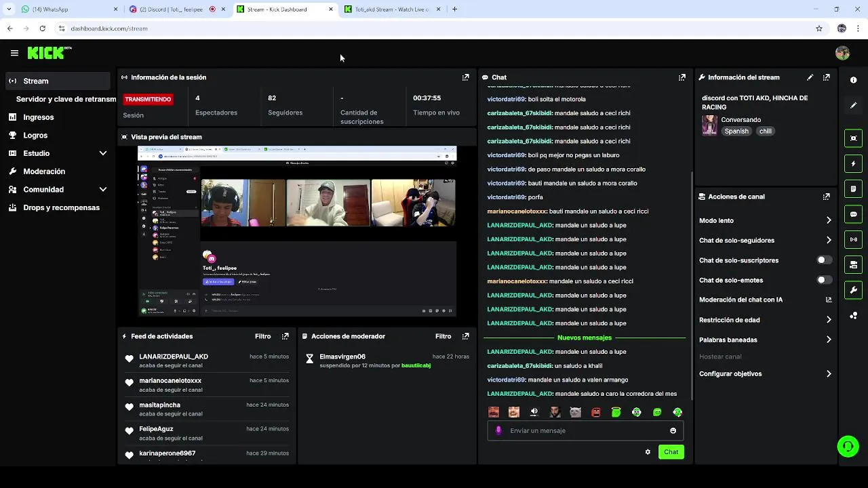The height and width of the screenshot is (488, 868).
Task: Open Servidor y clave de retransmisión
Action: [x=66, y=99]
